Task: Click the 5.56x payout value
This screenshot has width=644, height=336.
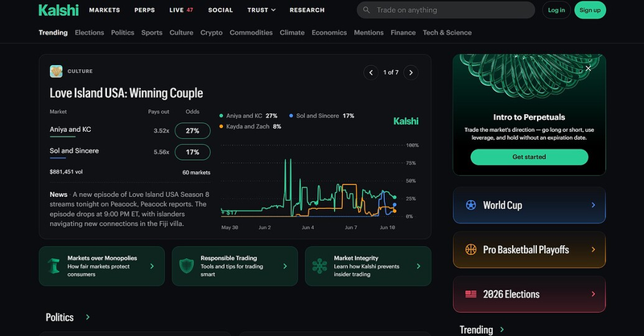Action: (x=162, y=152)
